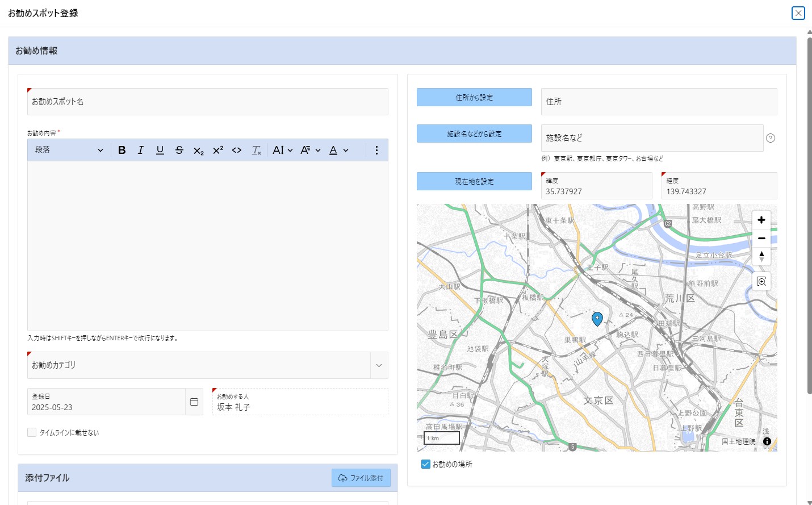Apply italic formatting in editor
The height and width of the screenshot is (505, 812).
click(x=141, y=150)
